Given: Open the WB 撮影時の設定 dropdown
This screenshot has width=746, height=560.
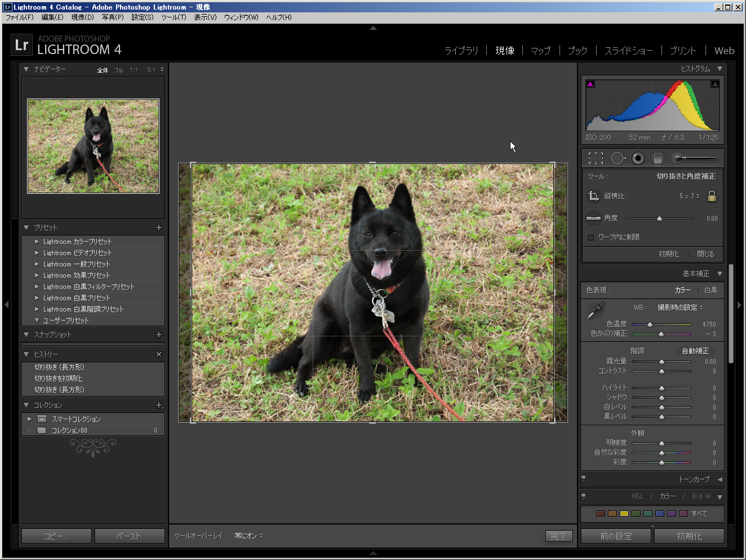Looking at the screenshot, I should pyautogui.click(x=680, y=308).
